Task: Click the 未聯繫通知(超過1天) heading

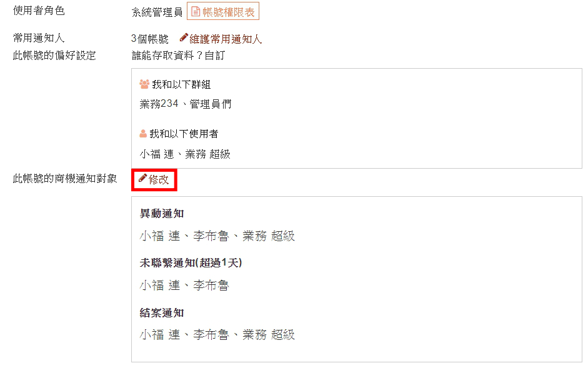Action: click(191, 262)
